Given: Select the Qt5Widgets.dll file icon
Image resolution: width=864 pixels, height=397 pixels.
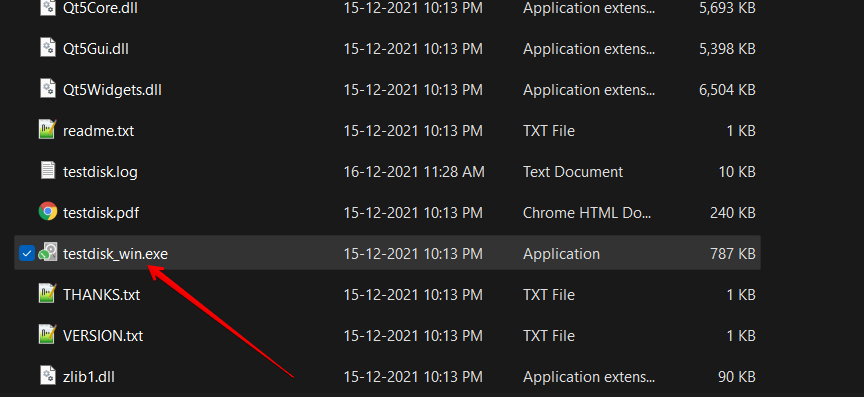Looking at the screenshot, I should pos(48,89).
